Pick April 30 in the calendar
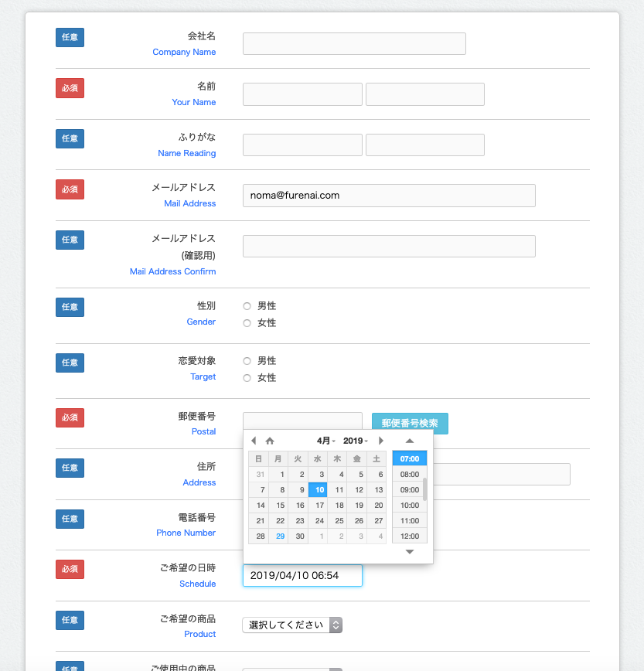 pos(298,536)
